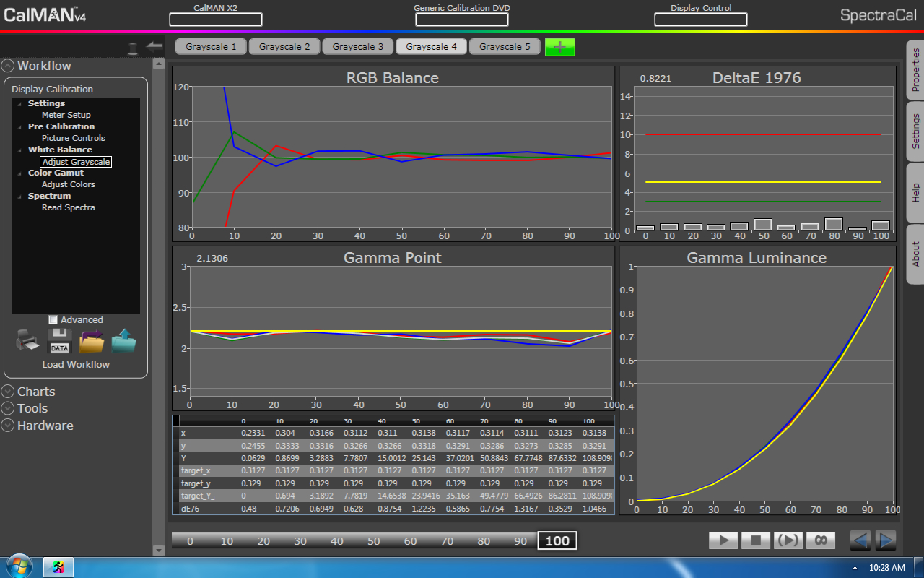Click the teal upload folder icon
Image resolution: width=924 pixels, height=578 pixels.
point(123,341)
